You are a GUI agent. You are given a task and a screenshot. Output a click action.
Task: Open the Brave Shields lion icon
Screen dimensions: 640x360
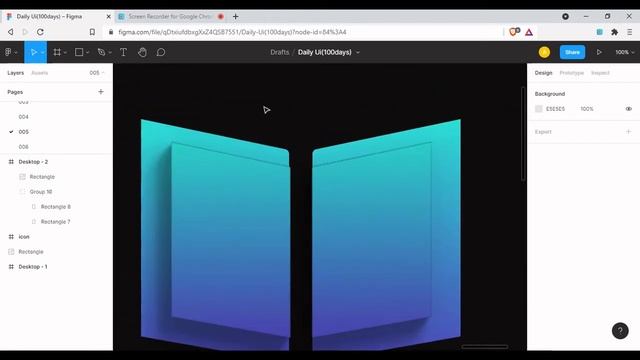[514, 31]
